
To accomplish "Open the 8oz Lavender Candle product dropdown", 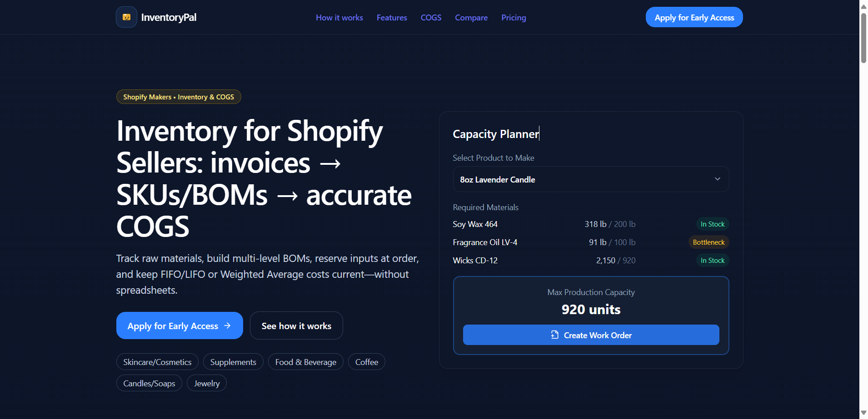I will 590,179.
